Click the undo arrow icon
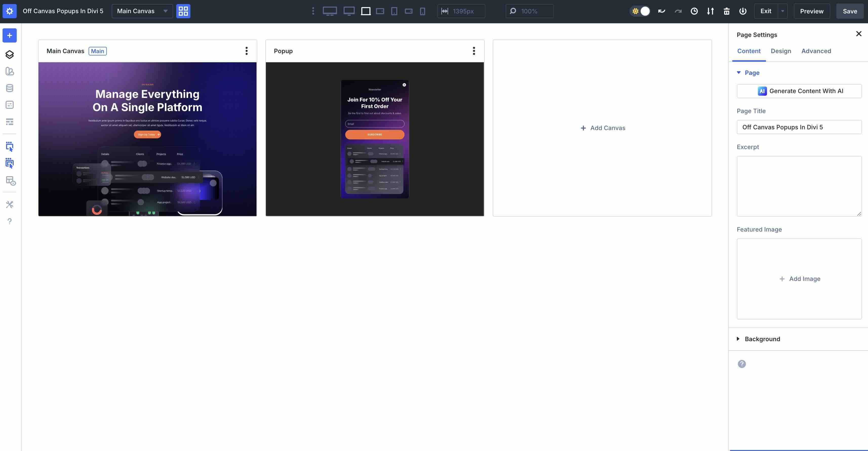The image size is (868, 451). (661, 11)
